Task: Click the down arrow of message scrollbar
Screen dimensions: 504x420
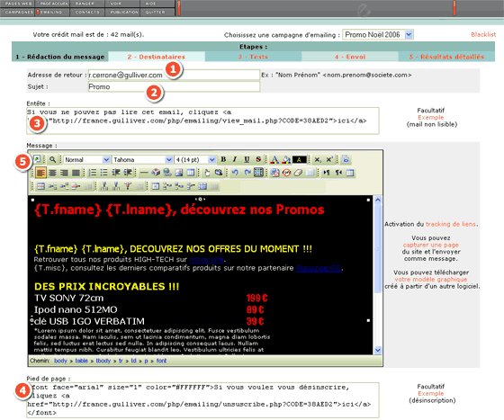Action: 378,350
